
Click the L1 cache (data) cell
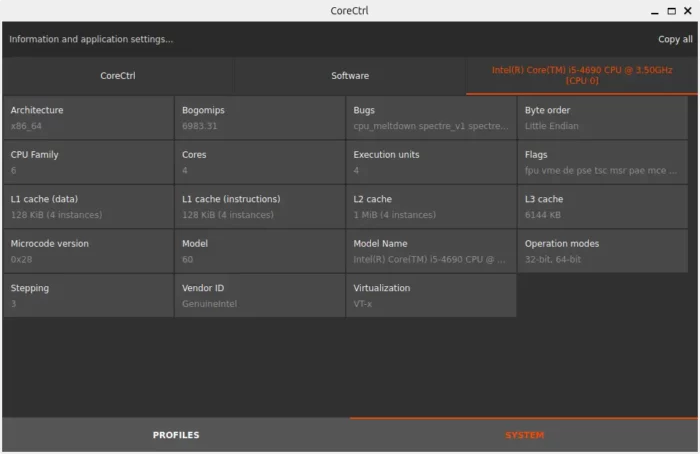click(x=88, y=207)
